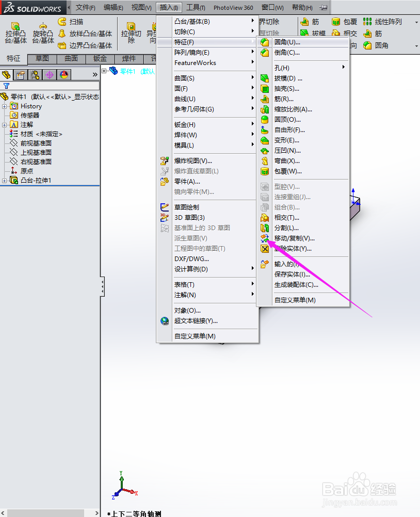The image size is (420, 517).
Task: Expand the 参考几何体(G) submenu
Action: pyautogui.click(x=207, y=109)
